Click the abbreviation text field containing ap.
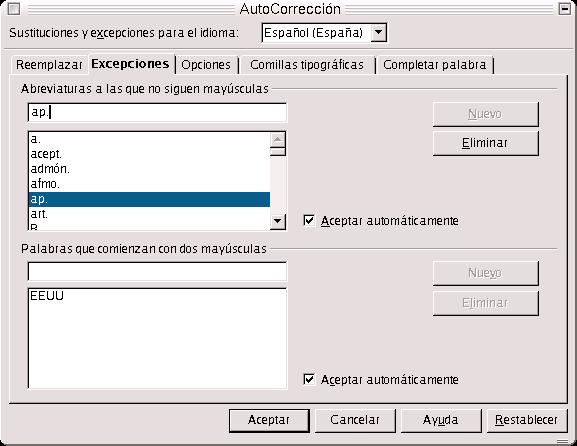Viewport: 577px width, 446px height. tap(157, 113)
